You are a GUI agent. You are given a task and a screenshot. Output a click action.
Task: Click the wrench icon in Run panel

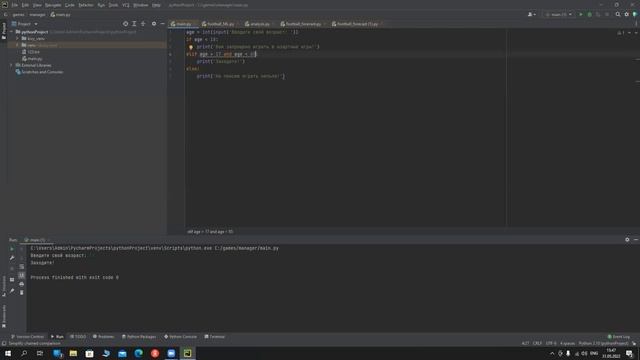(12, 258)
